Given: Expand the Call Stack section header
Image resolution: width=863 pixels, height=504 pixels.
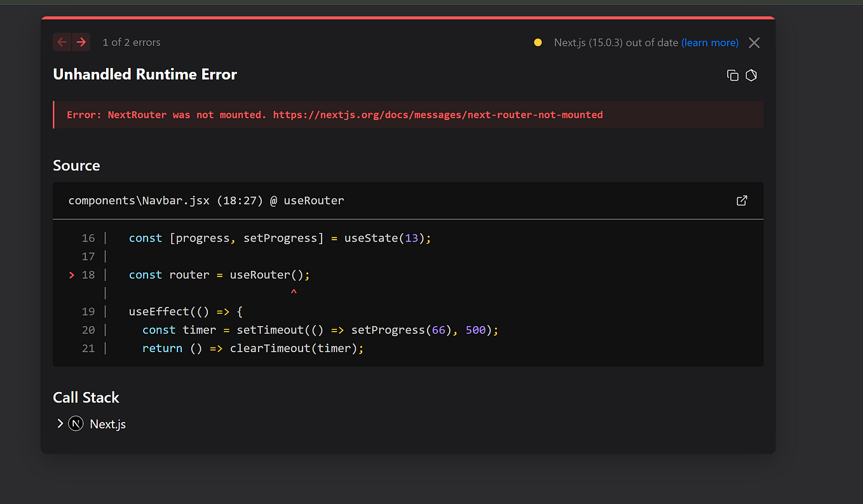Looking at the screenshot, I should (x=86, y=397).
